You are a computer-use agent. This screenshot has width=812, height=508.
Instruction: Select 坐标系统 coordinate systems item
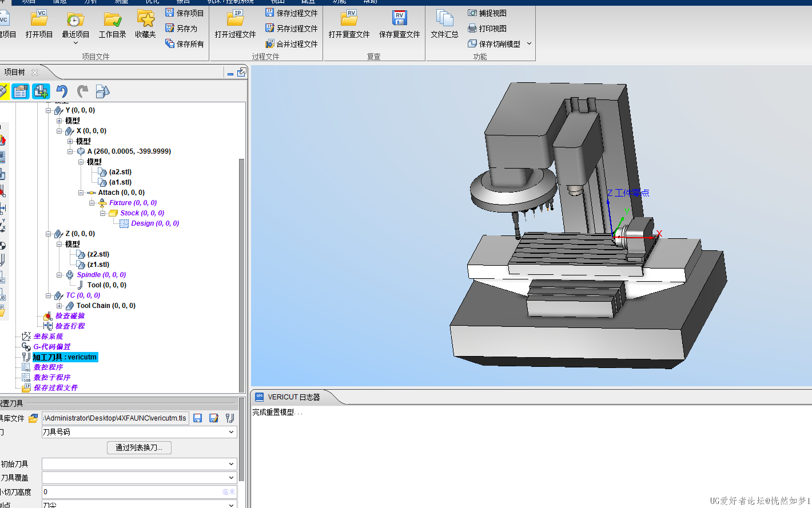tap(48, 337)
